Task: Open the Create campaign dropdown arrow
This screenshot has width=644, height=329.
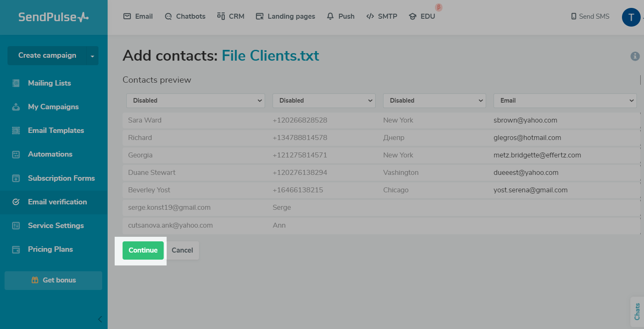Action: (x=92, y=56)
